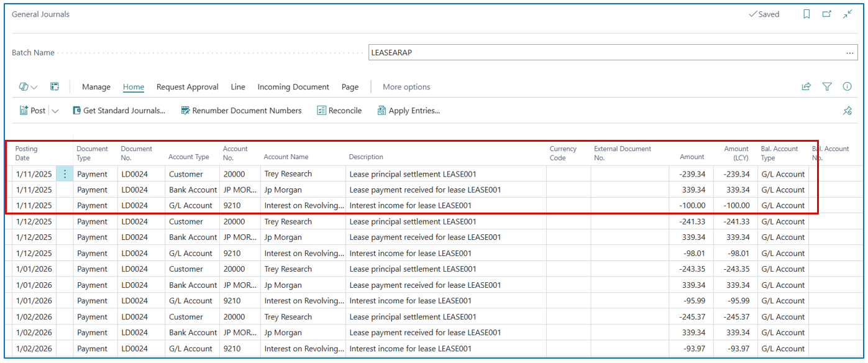This screenshot has width=868, height=363.
Task: Click the bookmark icon in header
Action: [x=806, y=14]
